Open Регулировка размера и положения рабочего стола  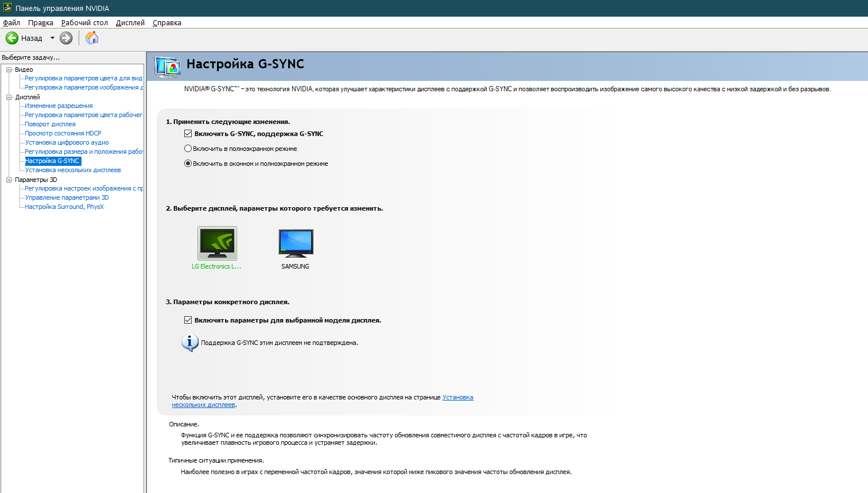coord(84,152)
